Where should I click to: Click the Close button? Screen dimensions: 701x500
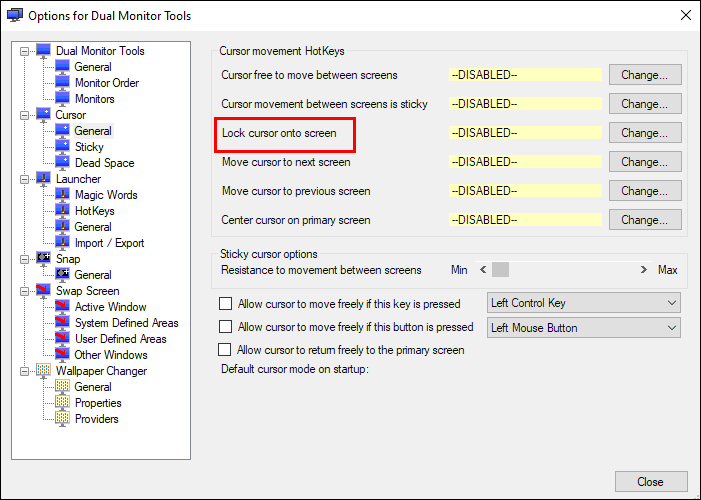pyautogui.click(x=651, y=482)
